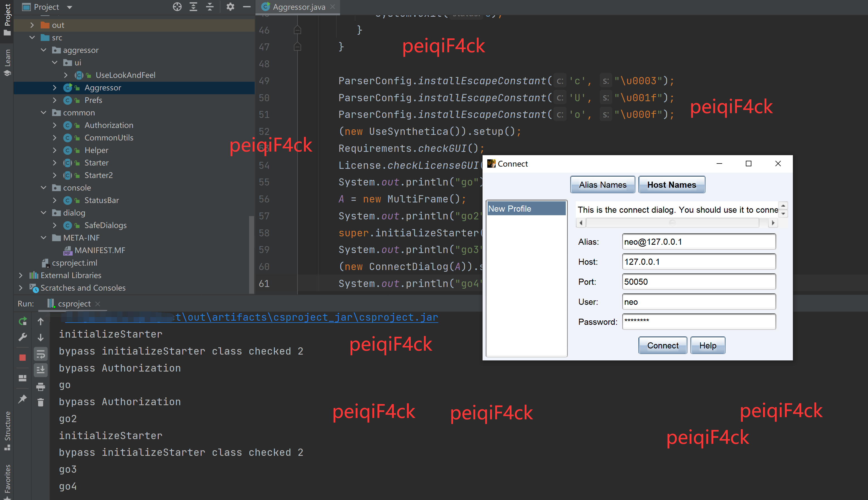
Task: Collapse all items in Project panel
Action: click(x=210, y=6)
